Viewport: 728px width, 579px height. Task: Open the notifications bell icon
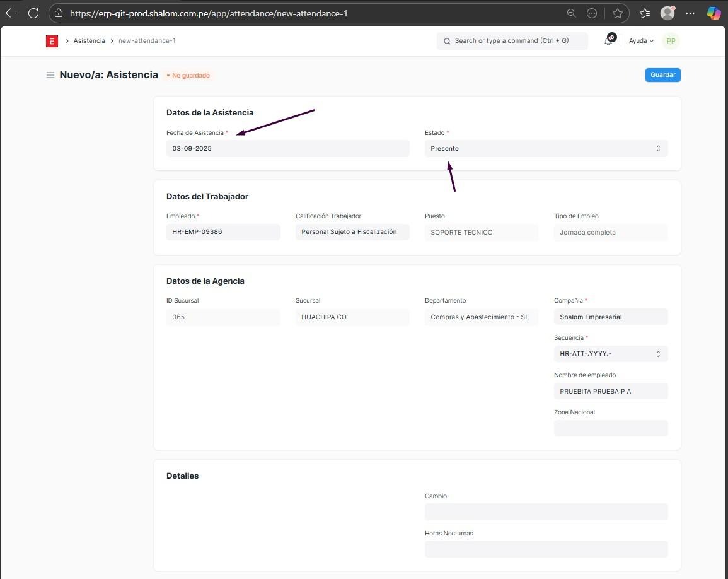pos(608,40)
